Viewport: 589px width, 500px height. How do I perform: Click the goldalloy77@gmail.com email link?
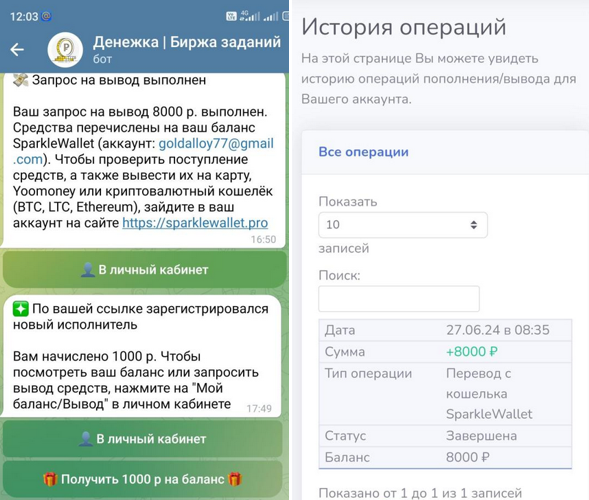pyautogui.click(x=216, y=144)
